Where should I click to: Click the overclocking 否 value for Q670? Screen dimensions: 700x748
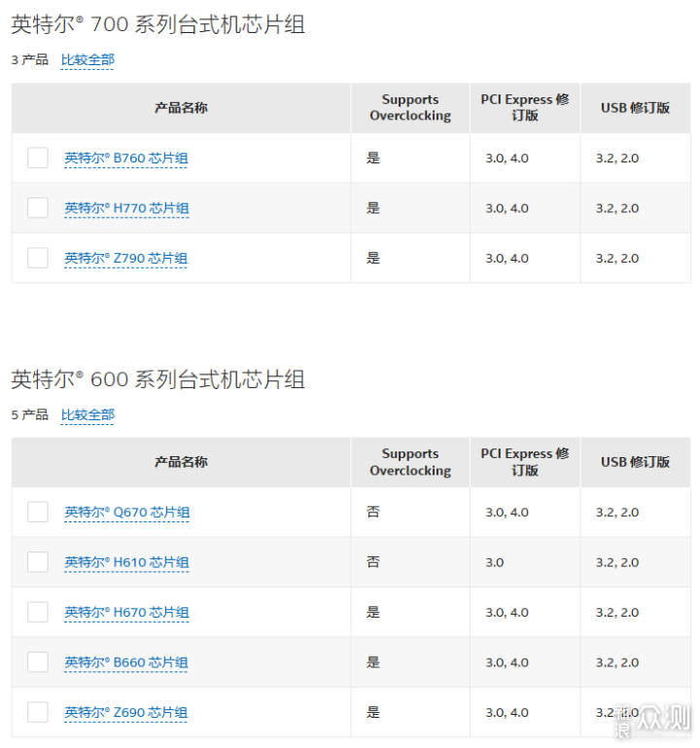[373, 512]
